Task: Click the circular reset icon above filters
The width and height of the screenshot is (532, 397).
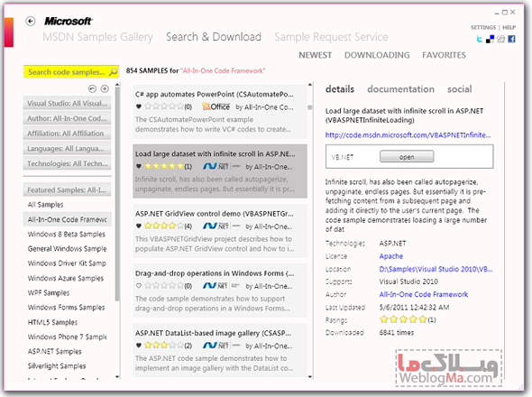Action: pyautogui.click(x=92, y=89)
